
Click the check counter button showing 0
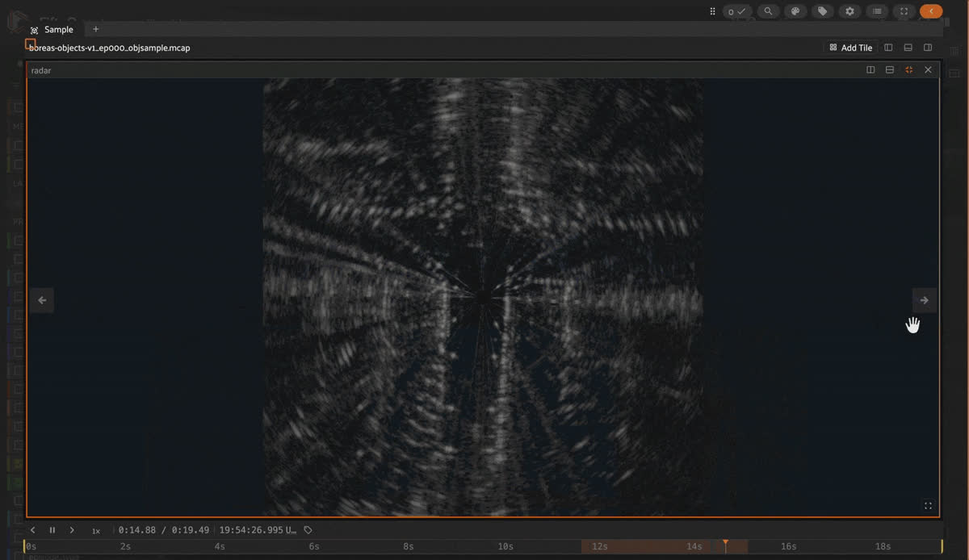(x=738, y=11)
